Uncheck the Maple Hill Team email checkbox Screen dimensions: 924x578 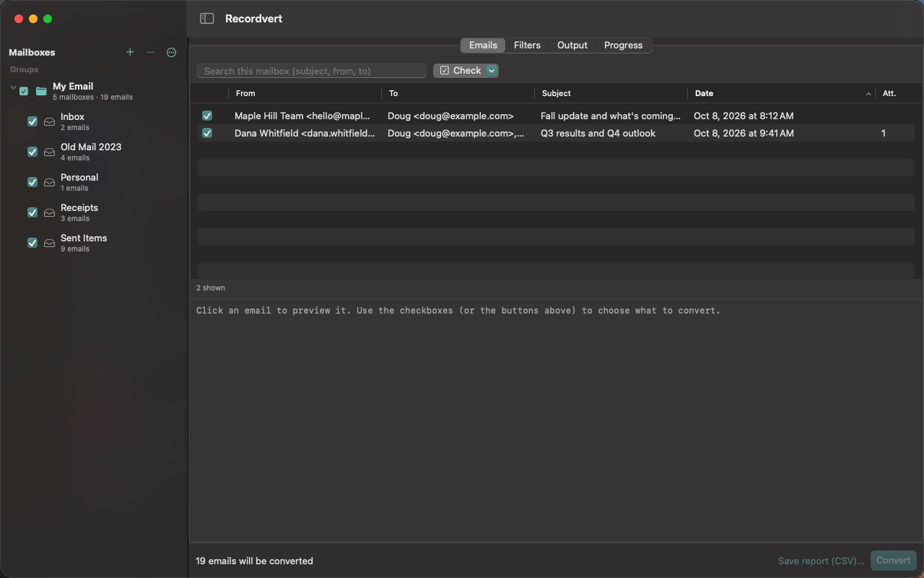[207, 116]
